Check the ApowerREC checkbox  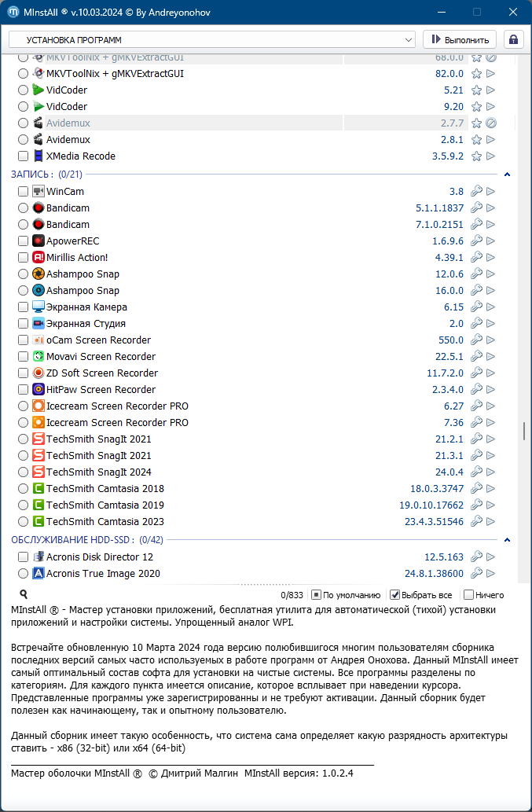[x=24, y=241]
